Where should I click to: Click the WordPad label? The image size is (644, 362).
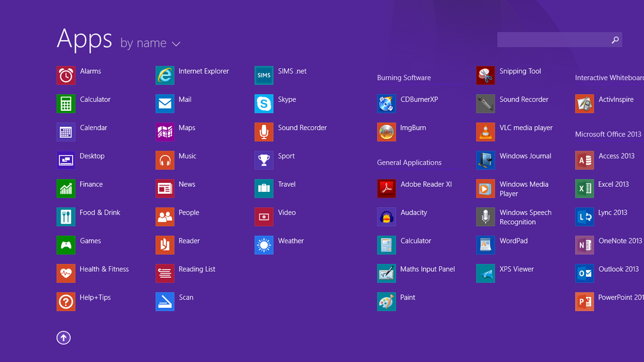coord(513,241)
